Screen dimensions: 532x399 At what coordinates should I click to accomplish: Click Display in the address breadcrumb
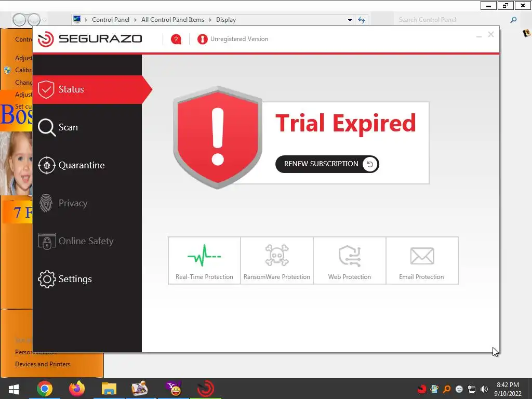[x=226, y=20]
